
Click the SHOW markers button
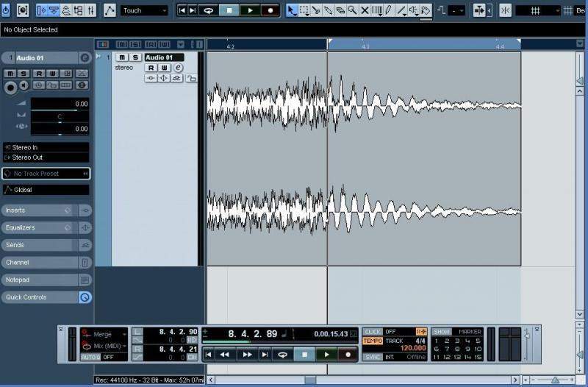coord(442,332)
